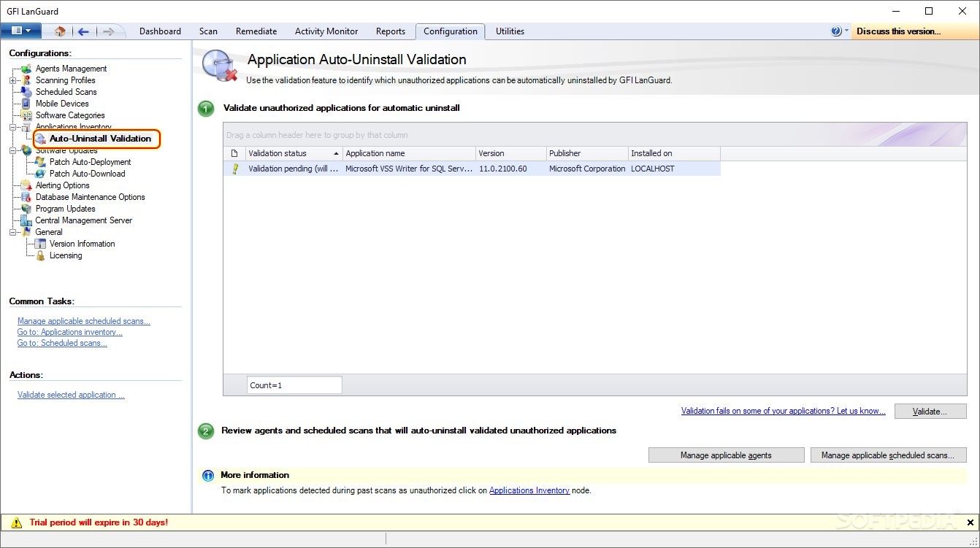
Task: Sort by the Publisher column header
Action: [x=587, y=153]
